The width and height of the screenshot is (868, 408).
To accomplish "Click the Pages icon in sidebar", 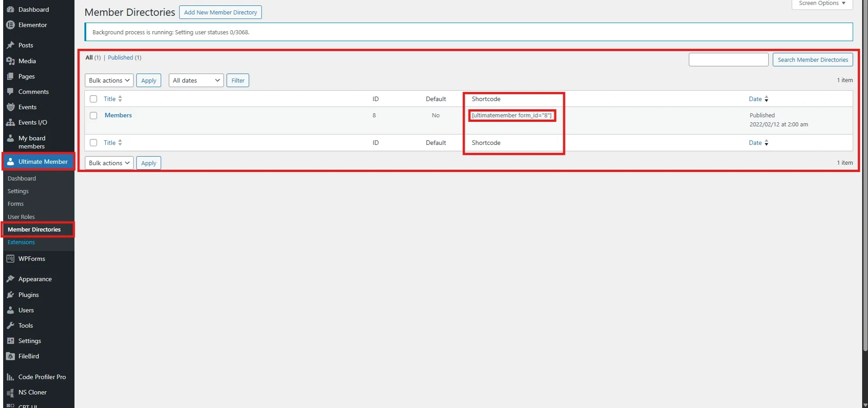I will click(10, 76).
